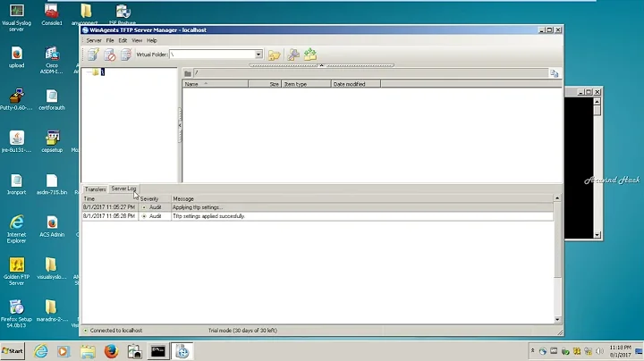The height and width of the screenshot is (361, 644).
Task: Open the cepsetup desktop icon
Action: [x=52, y=142]
